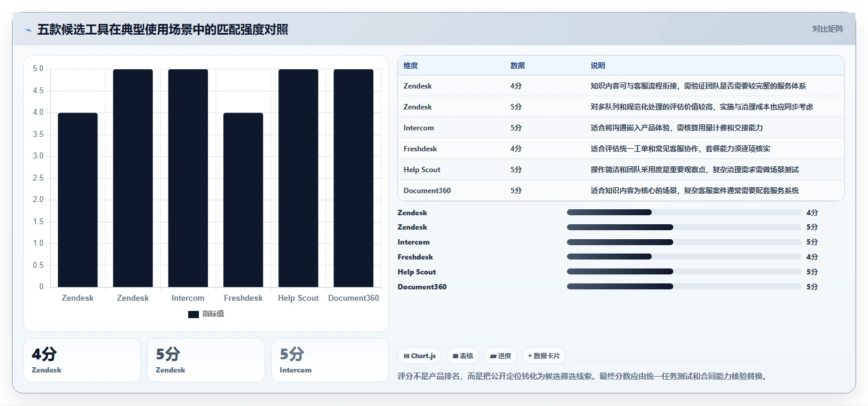This screenshot has width=868, height=406.
Task: Select the 表格 chip
Action: tap(463, 356)
